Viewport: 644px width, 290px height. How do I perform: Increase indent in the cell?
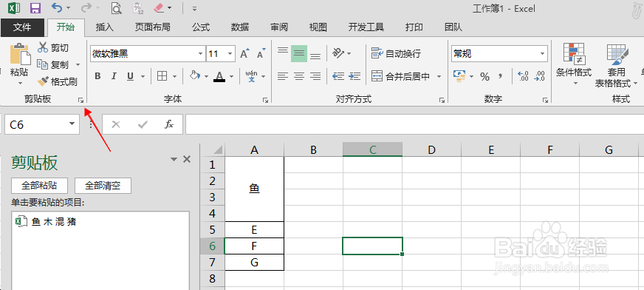click(354, 76)
